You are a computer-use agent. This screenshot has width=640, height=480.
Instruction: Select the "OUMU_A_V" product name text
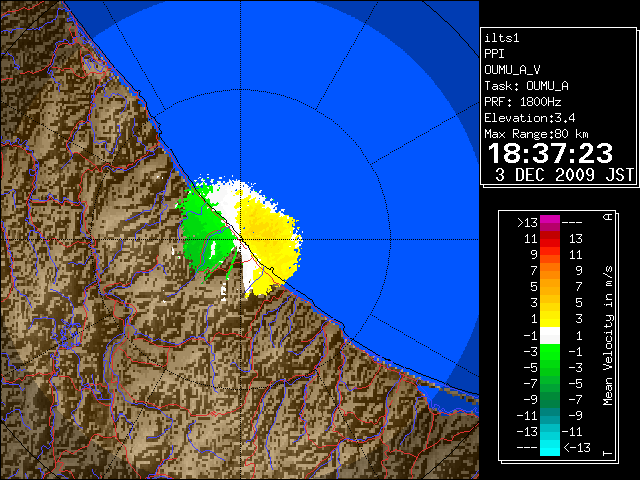(x=512, y=70)
